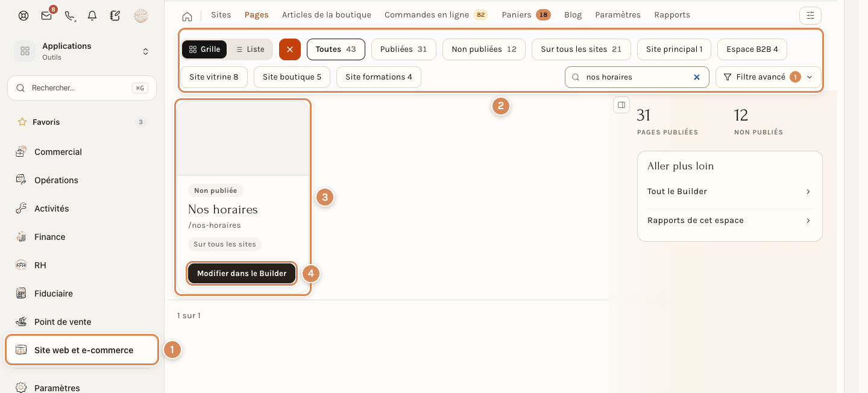Open the Tout le Builder link
Viewport: 868px width, 393px height.
[x=729, y=192]
